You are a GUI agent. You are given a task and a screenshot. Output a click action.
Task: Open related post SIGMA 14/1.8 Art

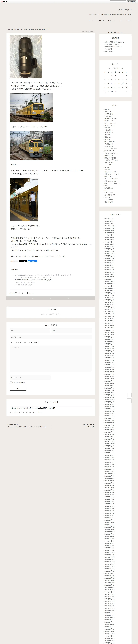click(25, 282)
